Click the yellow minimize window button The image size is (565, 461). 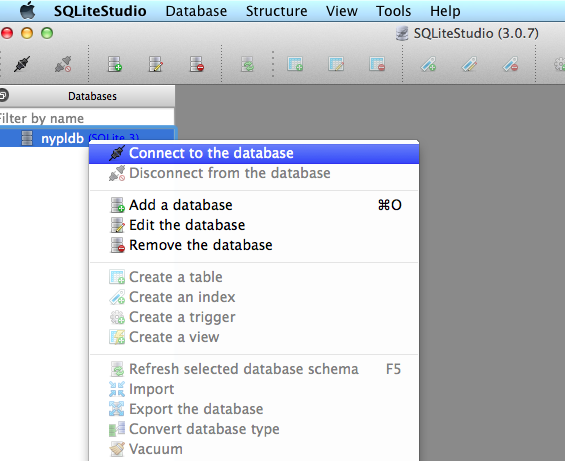[x=27, y=33]
